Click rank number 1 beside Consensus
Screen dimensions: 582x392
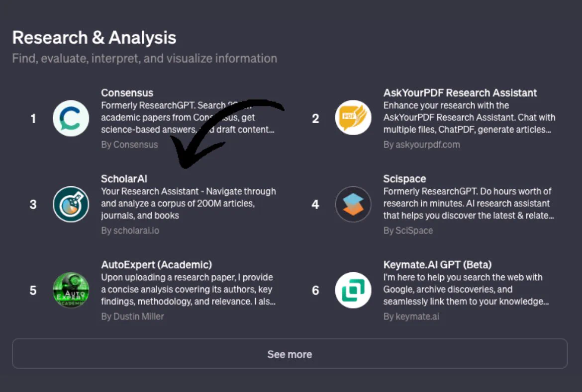(33, 119)
